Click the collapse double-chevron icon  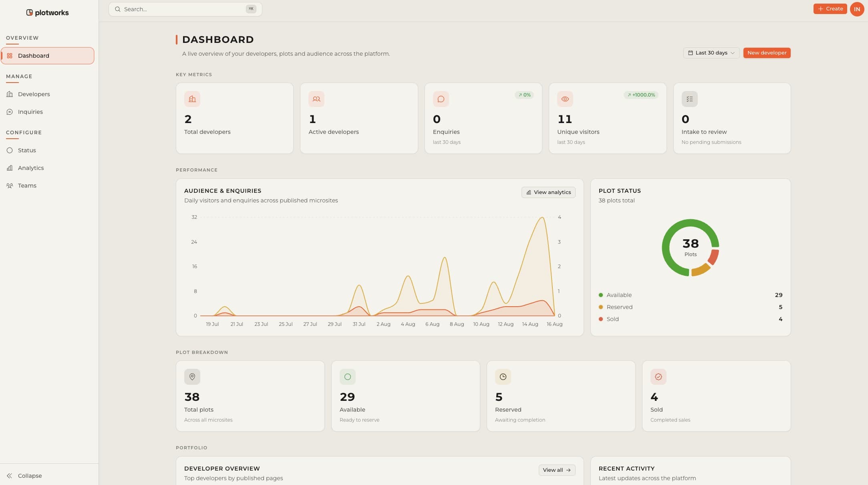click(x=10, y=476)
